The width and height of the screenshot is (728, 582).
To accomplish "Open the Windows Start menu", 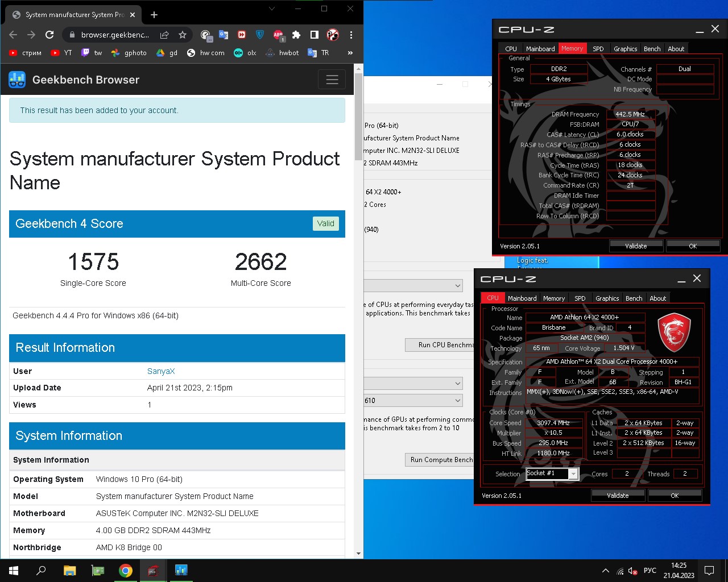I will tap(14, 570).
